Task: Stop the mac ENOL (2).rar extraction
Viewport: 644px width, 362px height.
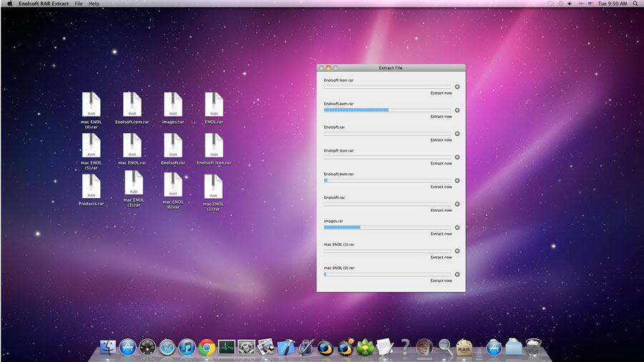Action: [x=457, y=274]
